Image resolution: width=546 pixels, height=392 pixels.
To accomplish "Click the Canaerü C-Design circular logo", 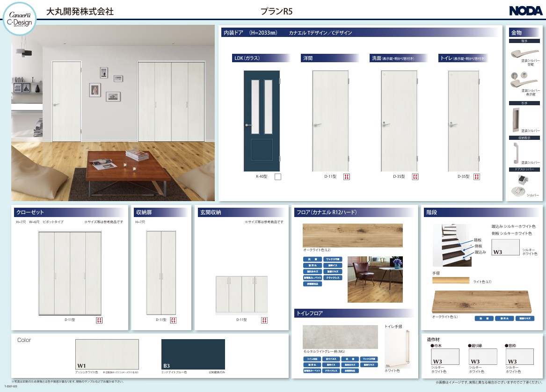I will coord(19,18).
